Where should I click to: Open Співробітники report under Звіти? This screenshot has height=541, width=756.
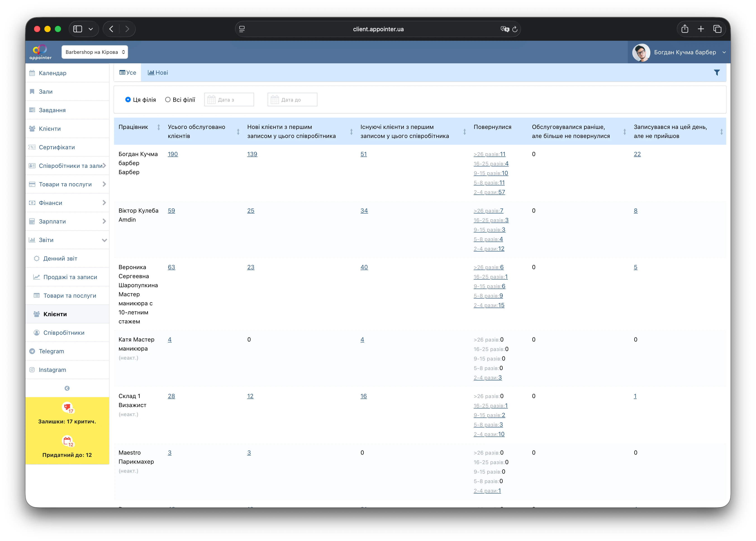coord(67,332)
